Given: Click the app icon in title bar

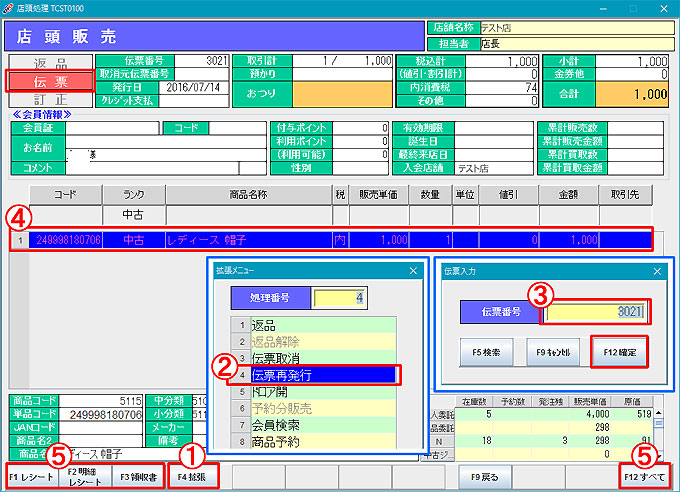Looking at the screenshot, I should point(8,8).
